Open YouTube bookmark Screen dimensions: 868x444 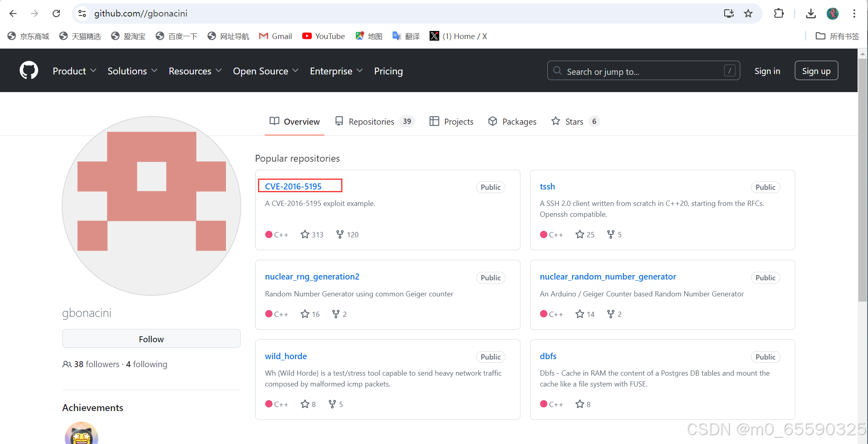[323, 36]
